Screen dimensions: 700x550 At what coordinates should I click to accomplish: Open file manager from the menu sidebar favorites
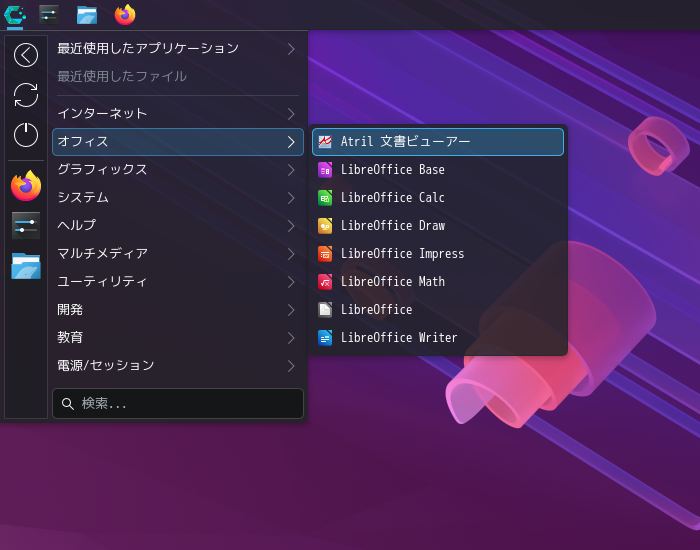[x=26, y=266]
